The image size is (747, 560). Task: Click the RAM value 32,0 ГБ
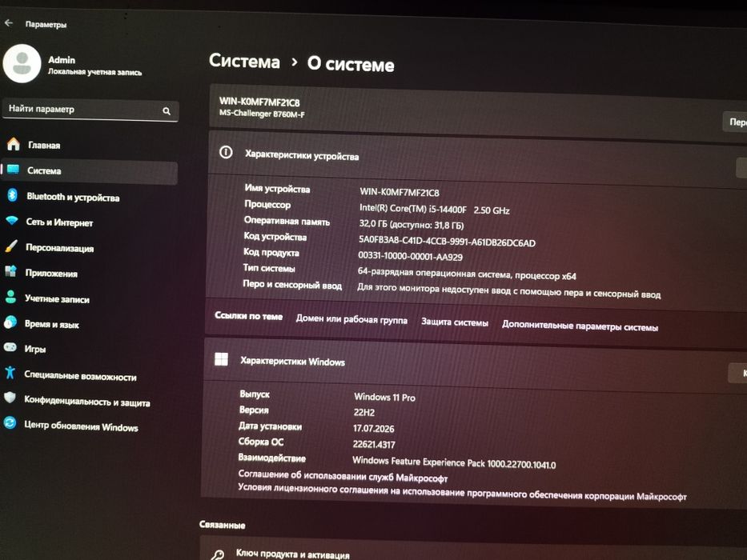click(412, 224)
